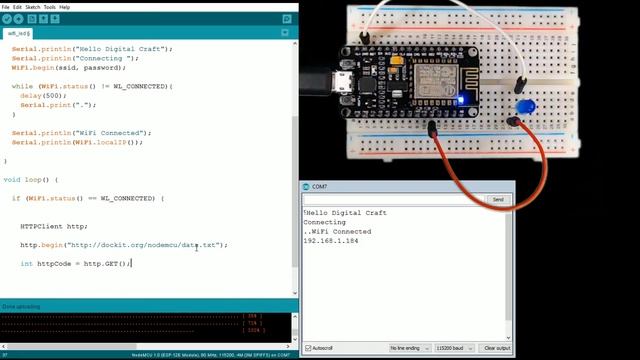Click the serial monitor input field
The width and height of the screenshot is (640, 360).
pyautogui.click(x=393, y=200)
